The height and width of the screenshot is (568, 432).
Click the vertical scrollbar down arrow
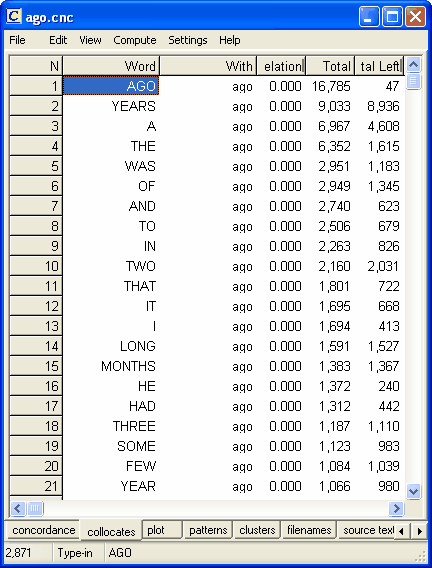(414, 492)
